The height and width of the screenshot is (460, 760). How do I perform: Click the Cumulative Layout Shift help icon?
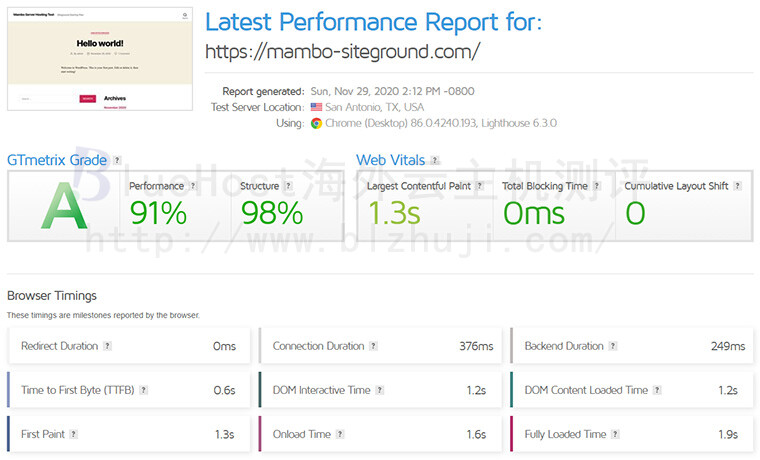pyautogui.click(x=737, y=186)
